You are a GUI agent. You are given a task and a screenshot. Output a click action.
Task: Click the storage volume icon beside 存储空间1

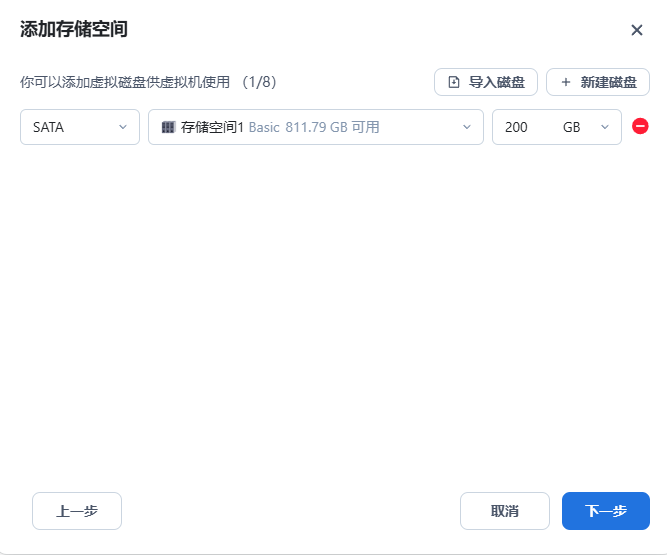click(168, 128)
